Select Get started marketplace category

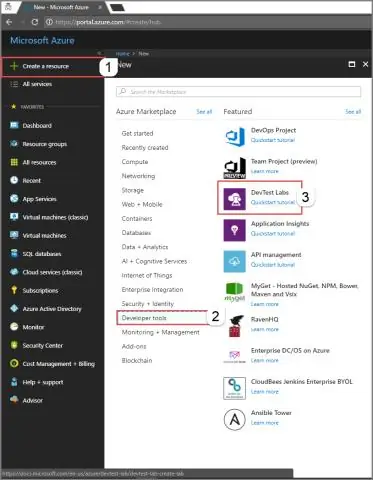137,133
